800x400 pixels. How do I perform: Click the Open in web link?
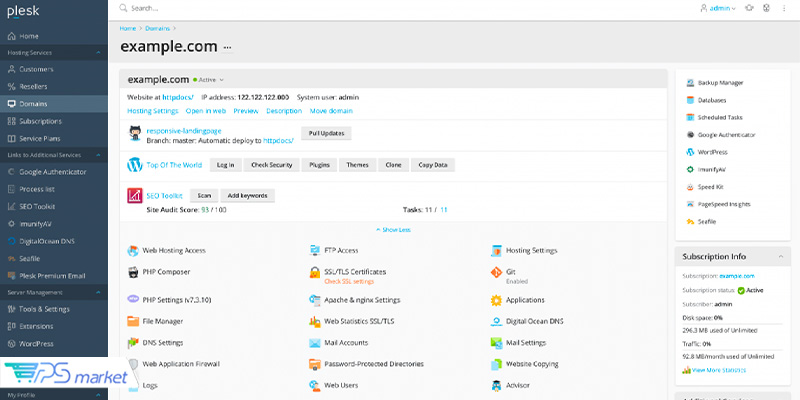(206, 111)
